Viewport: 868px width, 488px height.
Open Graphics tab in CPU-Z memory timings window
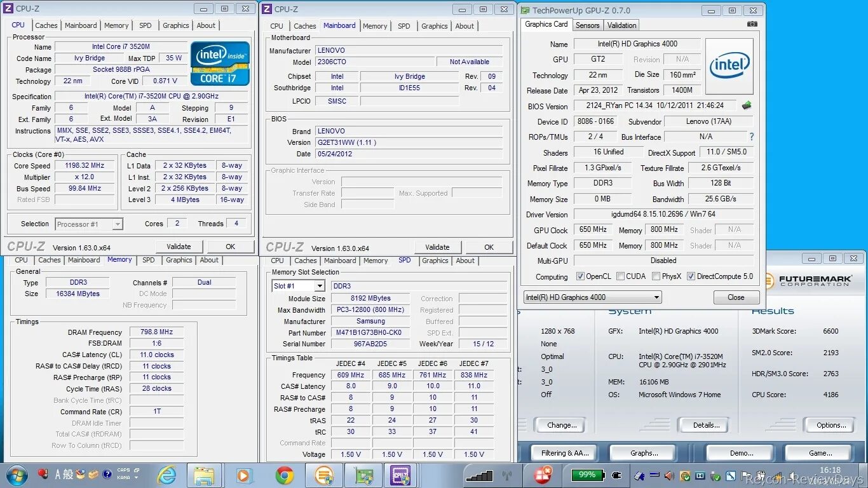[179, 260]
